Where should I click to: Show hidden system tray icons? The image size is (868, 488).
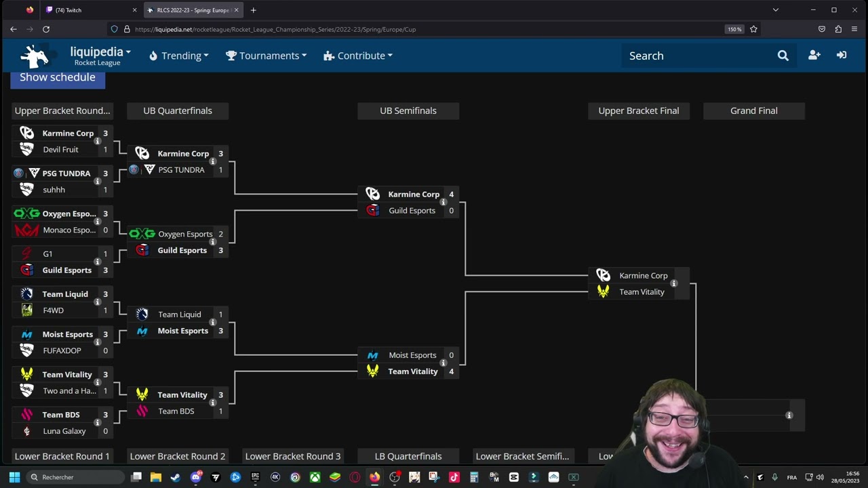746,477
